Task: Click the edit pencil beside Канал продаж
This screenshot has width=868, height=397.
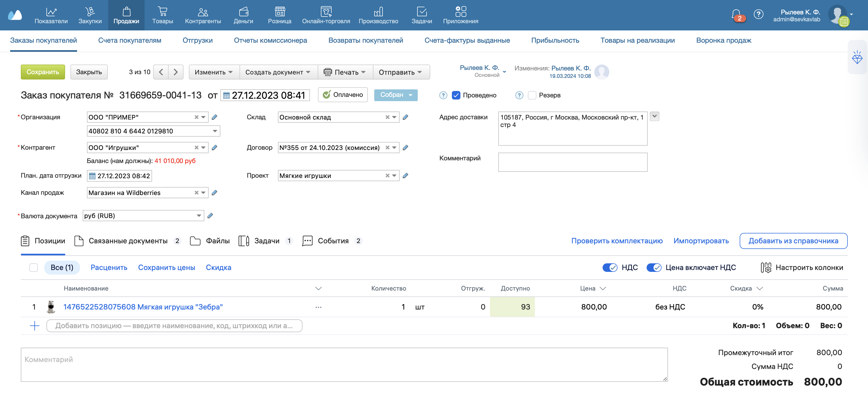Action: (214, 193)
